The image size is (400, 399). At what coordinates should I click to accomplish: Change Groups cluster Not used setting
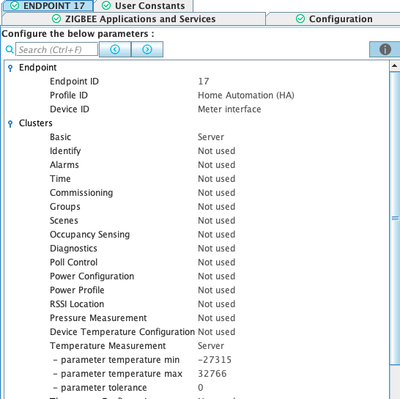click(217, 207)
